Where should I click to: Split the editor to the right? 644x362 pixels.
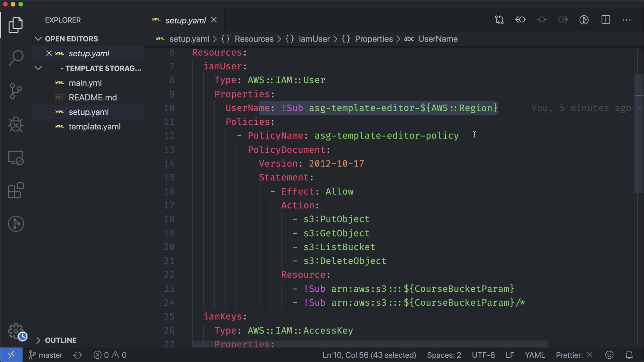[x=606, y=20]
